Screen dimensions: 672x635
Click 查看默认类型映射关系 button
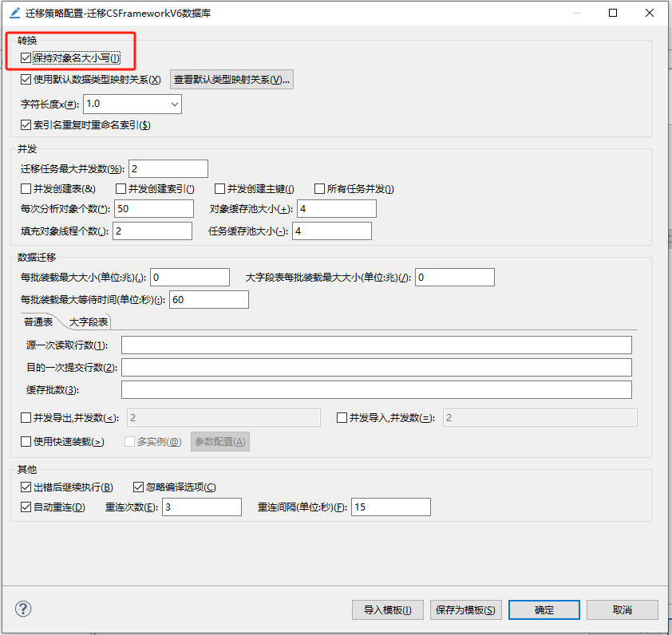(232, 80)
